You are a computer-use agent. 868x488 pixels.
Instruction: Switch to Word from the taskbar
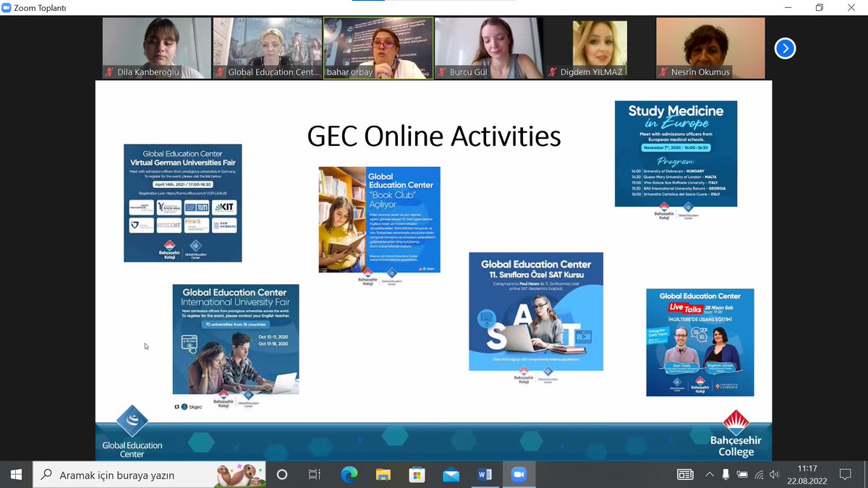tap(485, 475)
